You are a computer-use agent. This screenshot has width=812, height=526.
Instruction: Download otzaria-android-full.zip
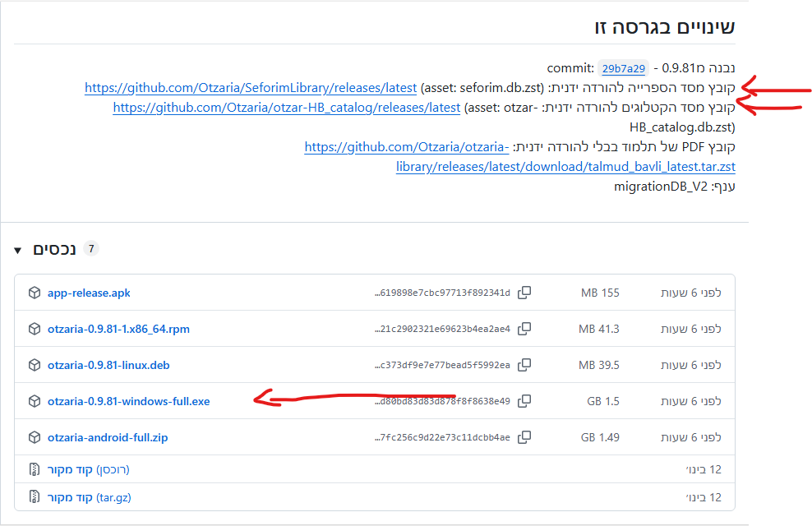(108, 438)
